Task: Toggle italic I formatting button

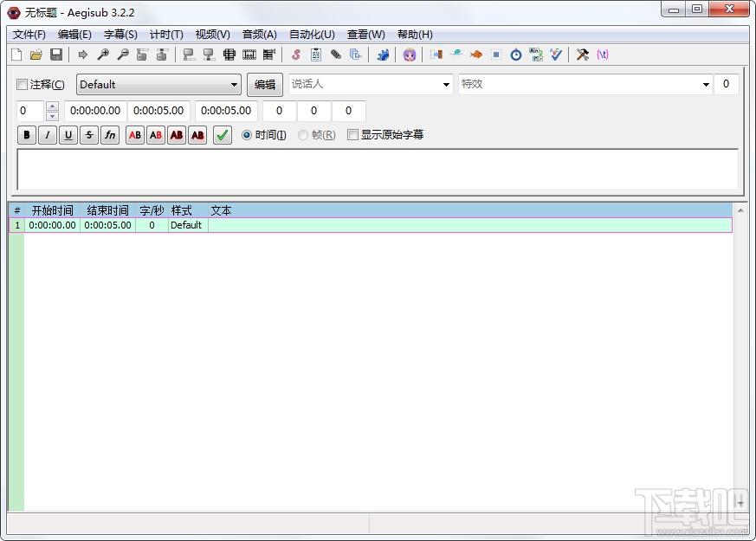Action: click(48, 135)
